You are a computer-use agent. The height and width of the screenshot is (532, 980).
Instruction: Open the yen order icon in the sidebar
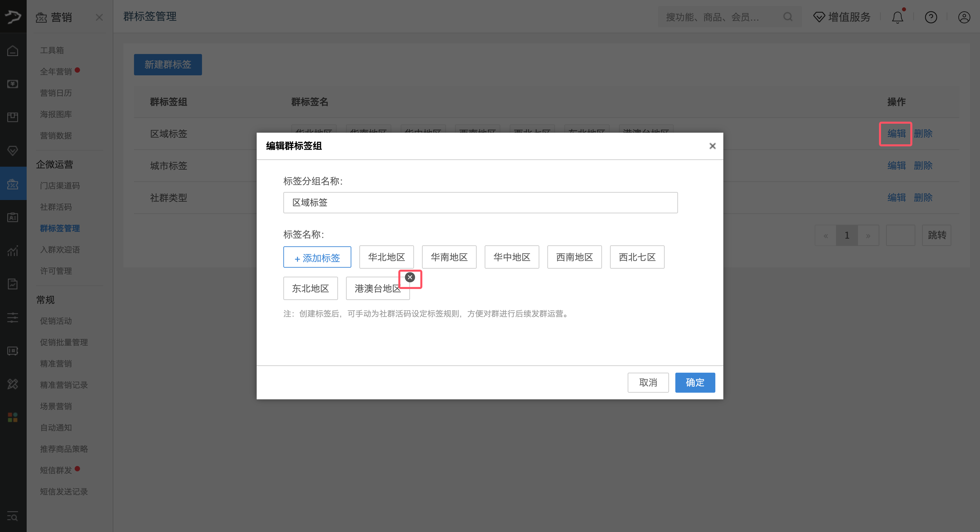pyautogui.click(x=13, y=84)
